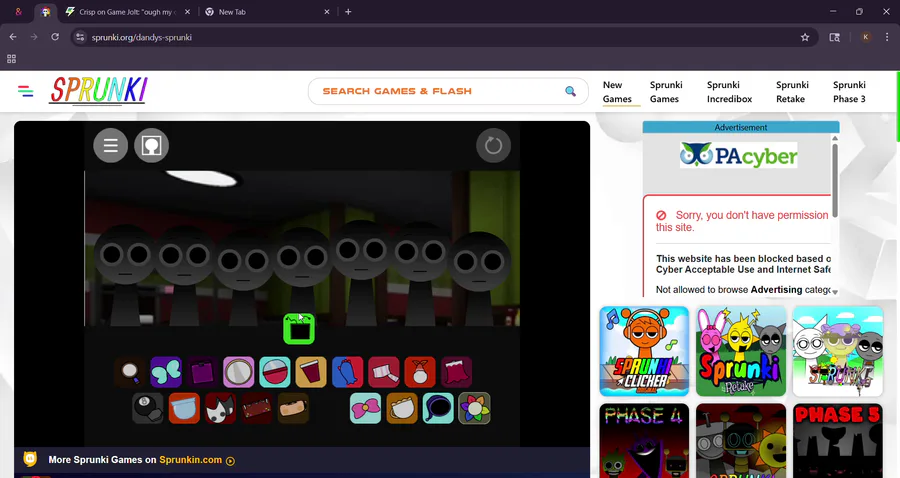Click the green TV icon being dragged
Viewport: 900px width, 478px height.
point(299,329)
